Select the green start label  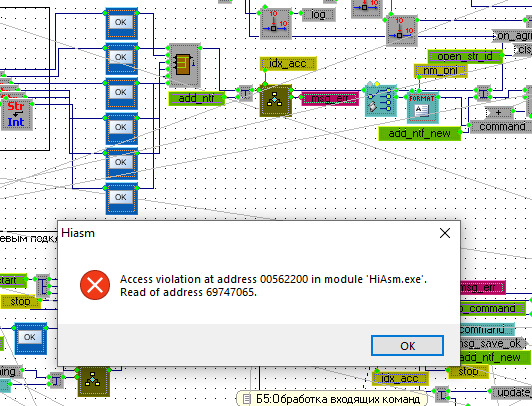[x=13, y=281]
